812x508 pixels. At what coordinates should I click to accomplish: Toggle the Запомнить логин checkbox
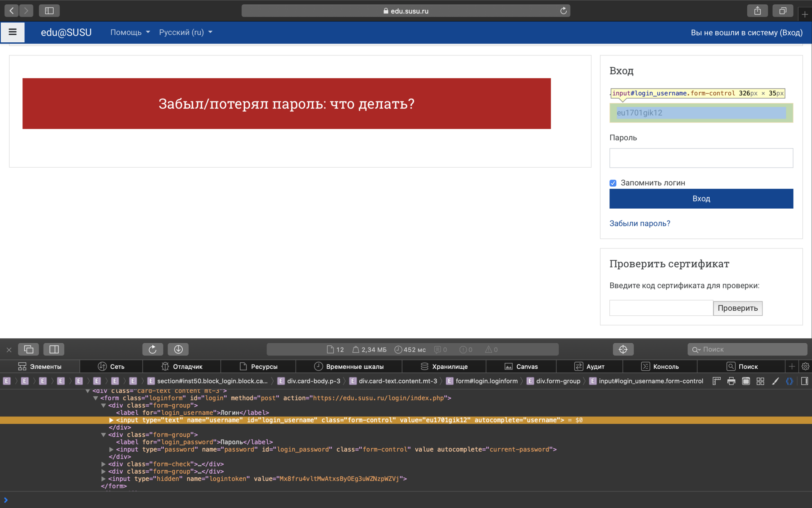click(613, 183)
